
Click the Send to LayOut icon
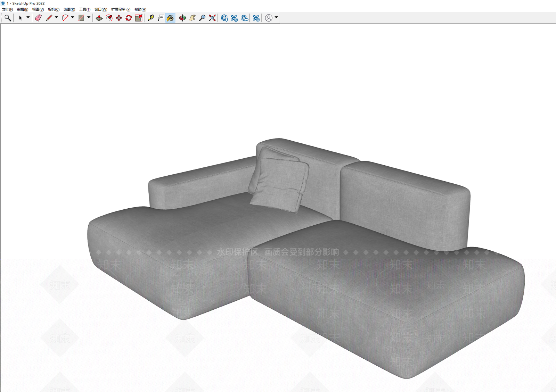(x=245, y=18)
